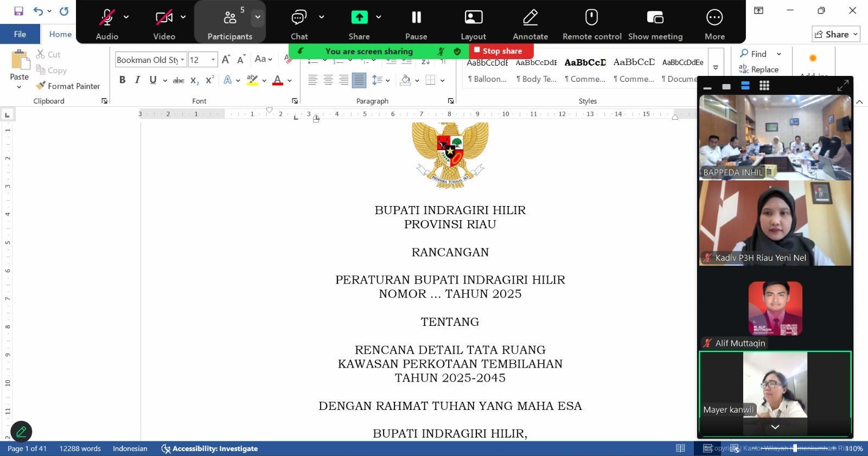
Task: Toggle strikethrough formatting
Action: pos(178,80)
